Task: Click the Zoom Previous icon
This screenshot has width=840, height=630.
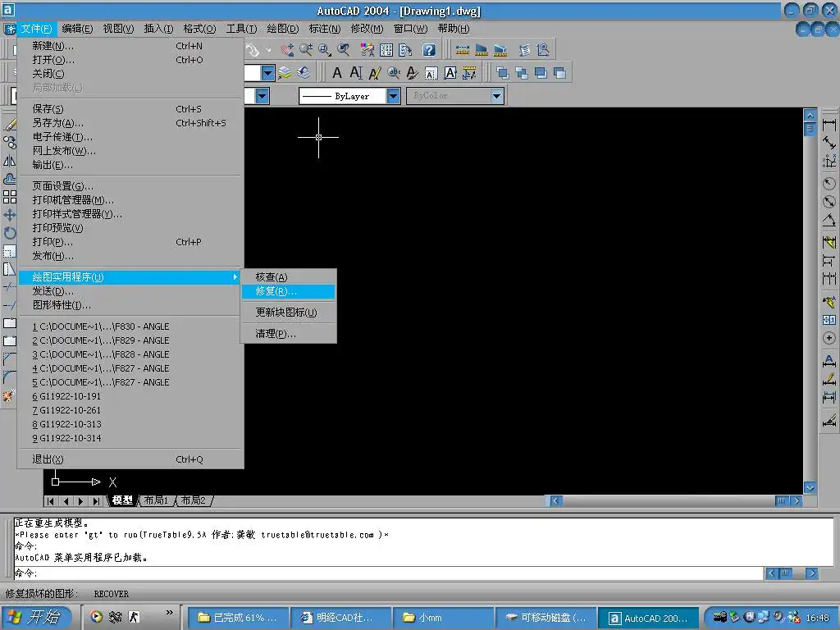Action: point(344,50)
